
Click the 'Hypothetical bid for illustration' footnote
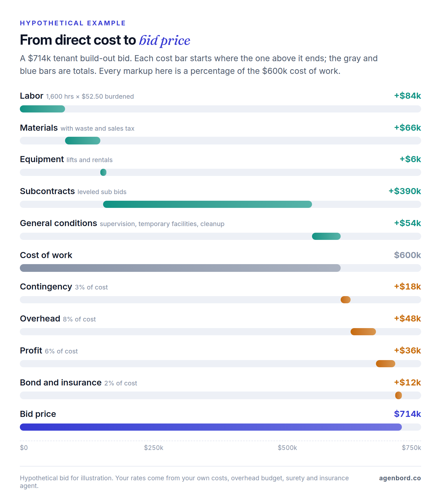click(x=184, y=482)
